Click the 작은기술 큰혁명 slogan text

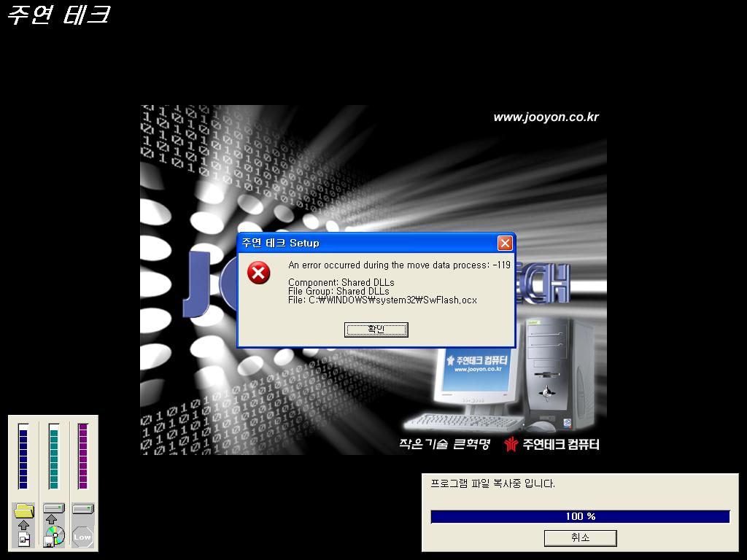(444, 444)
